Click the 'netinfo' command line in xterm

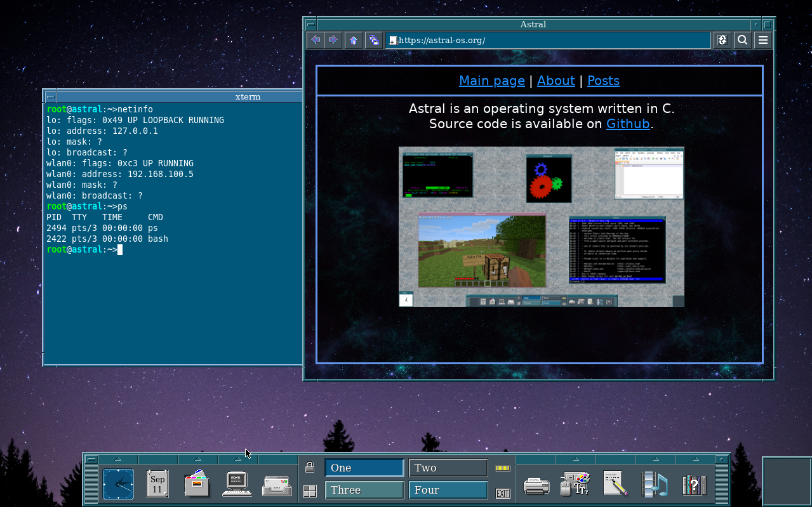point(100,109)
